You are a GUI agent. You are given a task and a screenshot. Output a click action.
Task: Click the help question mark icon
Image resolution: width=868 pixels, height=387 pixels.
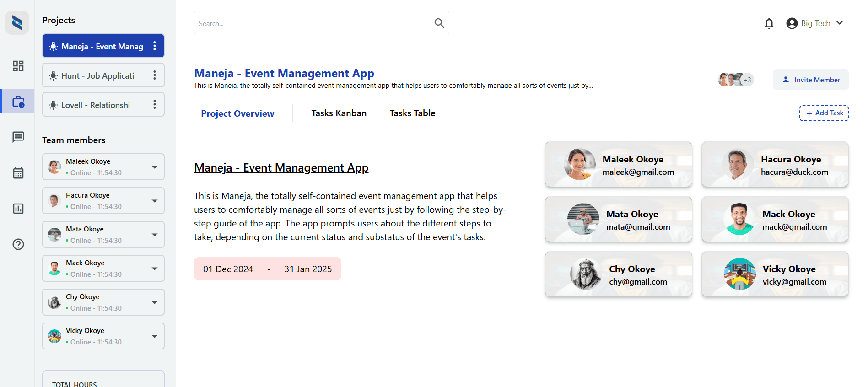click(x=18, y=244)
